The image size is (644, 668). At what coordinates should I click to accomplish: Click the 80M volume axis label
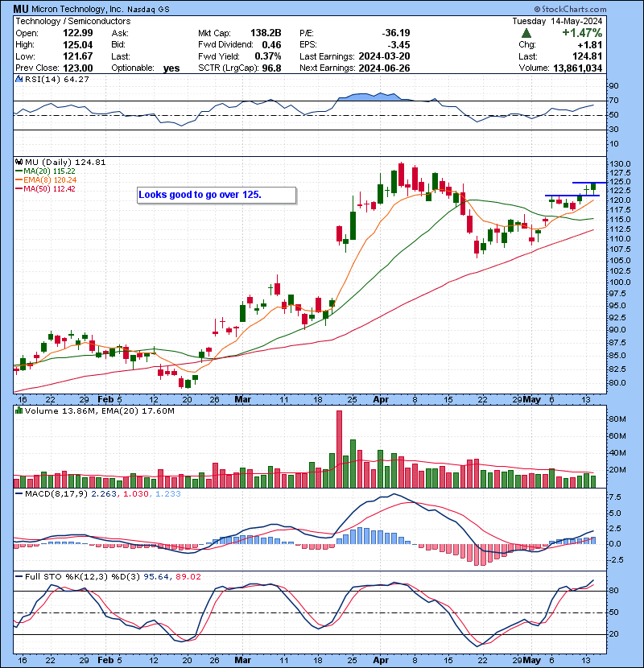pyautogui.click(x=617, y=419)
